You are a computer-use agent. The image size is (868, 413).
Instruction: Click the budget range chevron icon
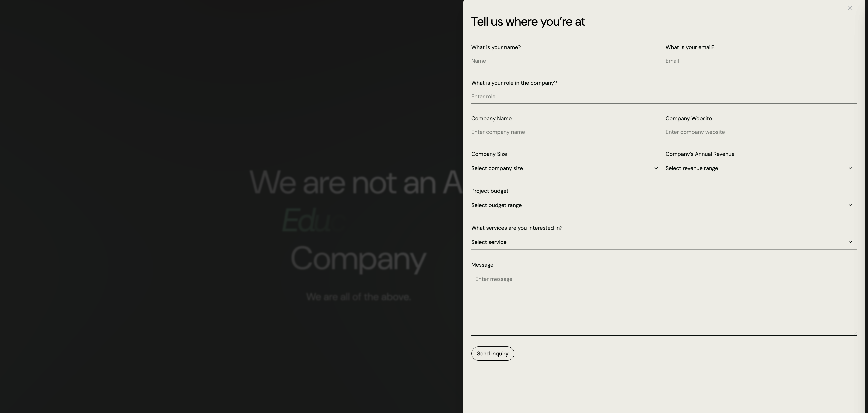click(x=850, y=205)
